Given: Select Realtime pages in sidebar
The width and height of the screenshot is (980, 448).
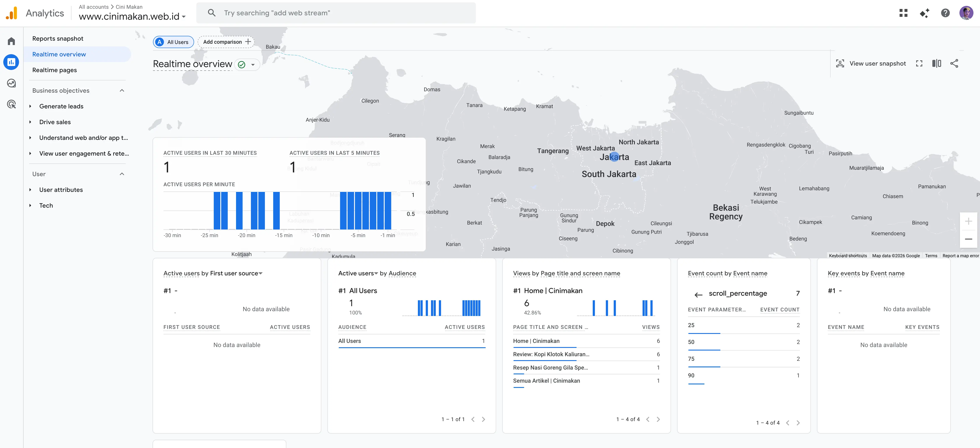Looking at the screenshot, I should point(54,70).
